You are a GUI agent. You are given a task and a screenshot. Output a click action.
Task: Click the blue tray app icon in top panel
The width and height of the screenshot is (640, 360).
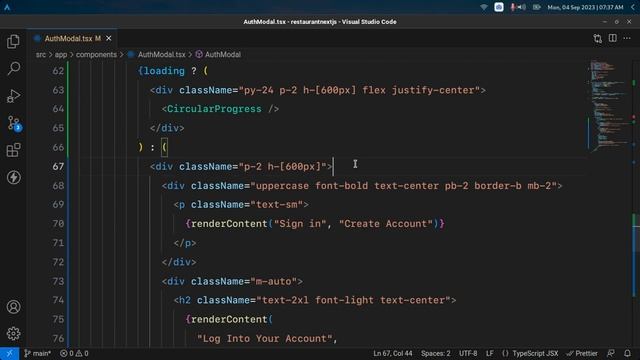pos(499,7)
